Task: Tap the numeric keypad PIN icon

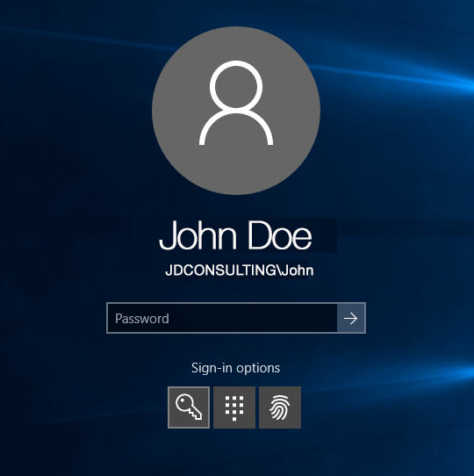Action: [234, 408]
